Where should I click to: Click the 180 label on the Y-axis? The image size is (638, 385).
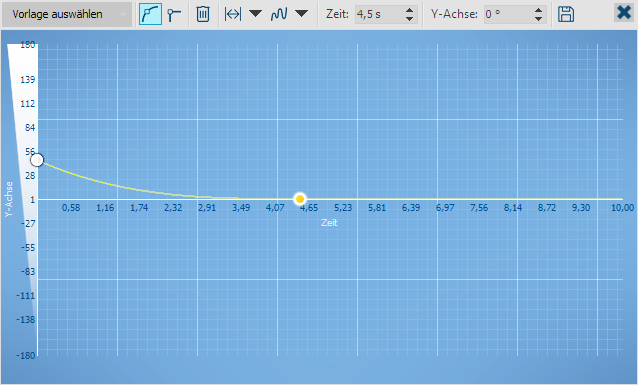pos(28,44)
